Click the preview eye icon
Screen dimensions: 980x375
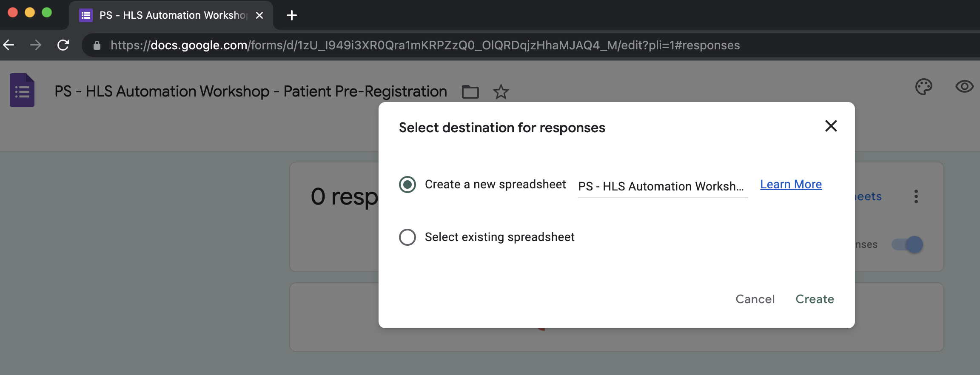(964, 87)
